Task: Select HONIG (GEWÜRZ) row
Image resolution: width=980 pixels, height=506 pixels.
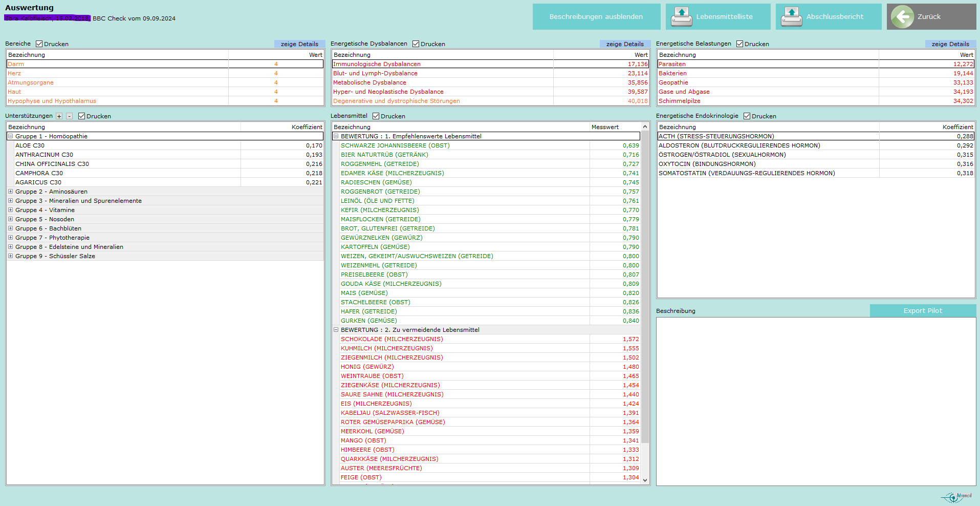Action: point(490,367)
